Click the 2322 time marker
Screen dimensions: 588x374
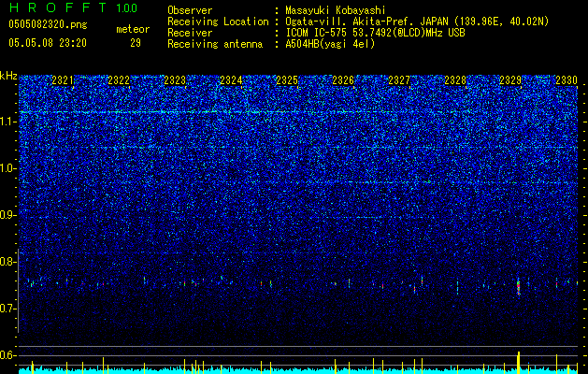[x=119, y=80]
